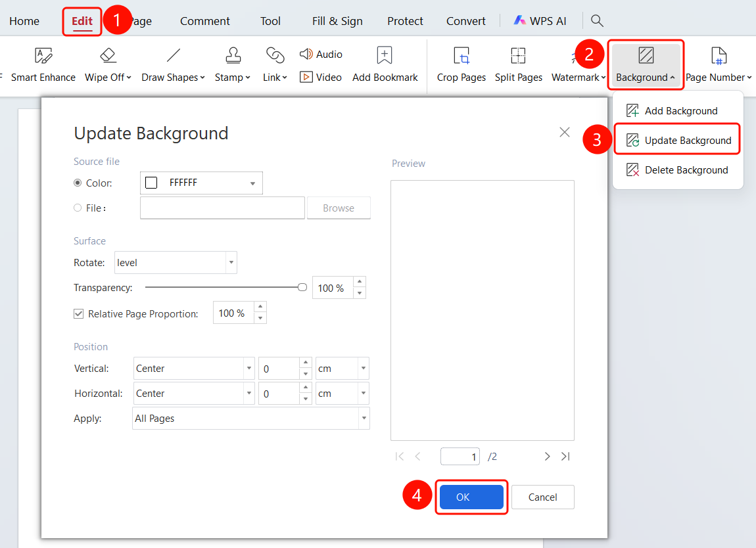
Task: Go to next preview page
Action: click(x=547, y=457)
